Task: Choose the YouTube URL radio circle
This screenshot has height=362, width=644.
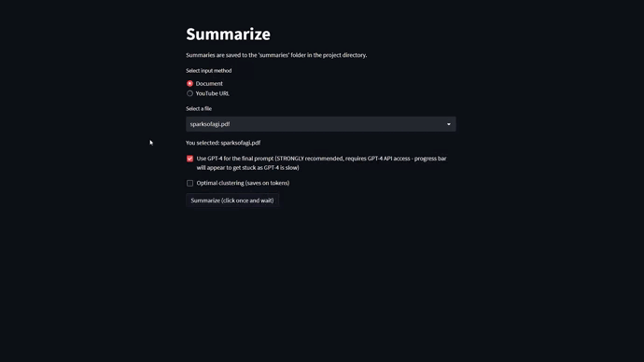Action: [189, 93]
